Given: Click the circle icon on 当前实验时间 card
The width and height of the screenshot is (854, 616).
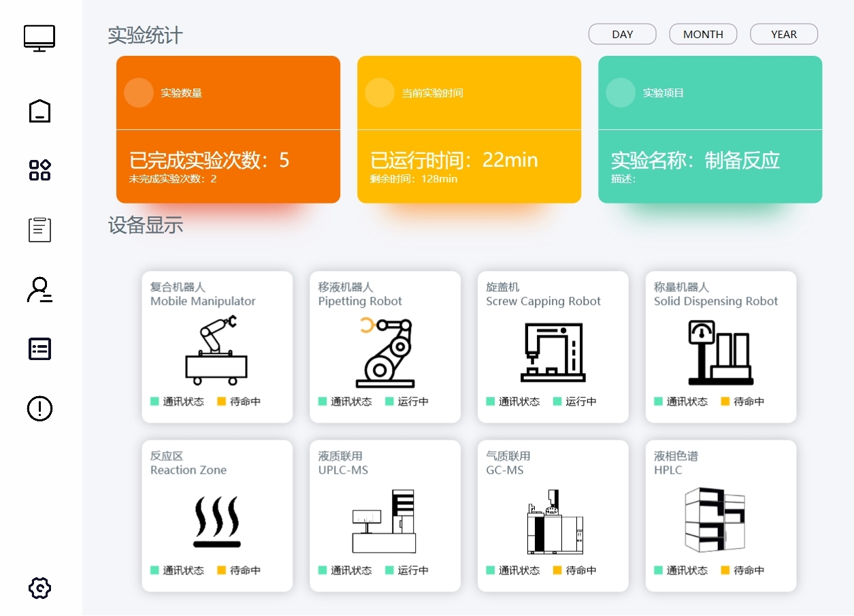Looking at the screenshot, I should (380, 93).
